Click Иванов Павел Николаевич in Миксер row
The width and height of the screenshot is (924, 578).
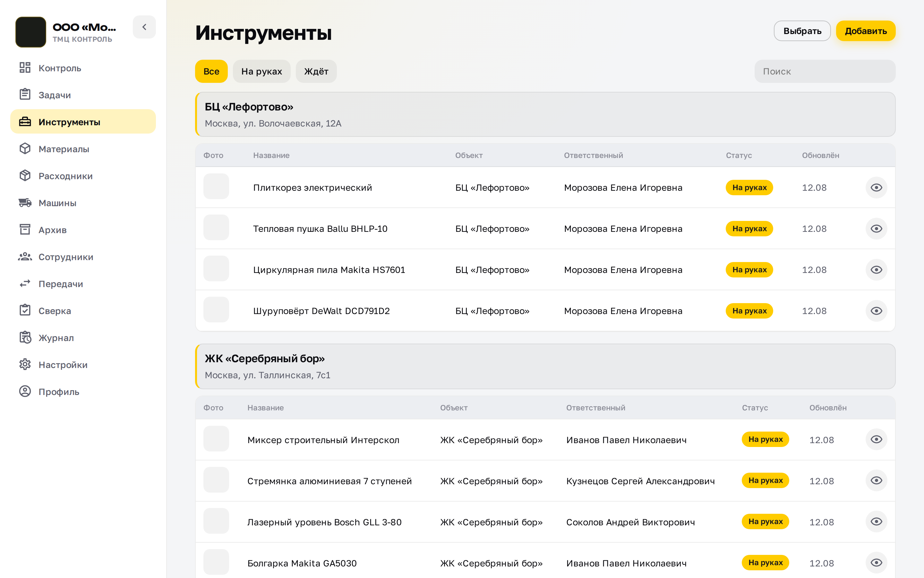tap(626, 440)
